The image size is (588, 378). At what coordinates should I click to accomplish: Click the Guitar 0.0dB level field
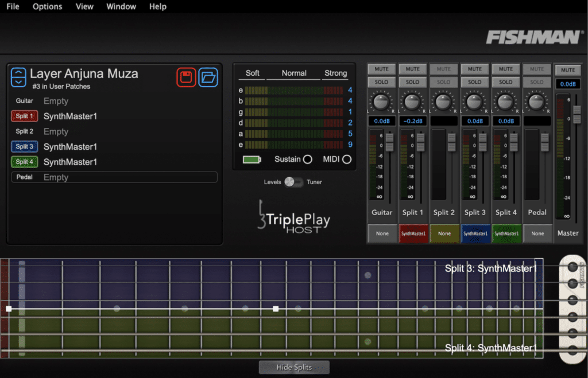[x=382, y=121]
